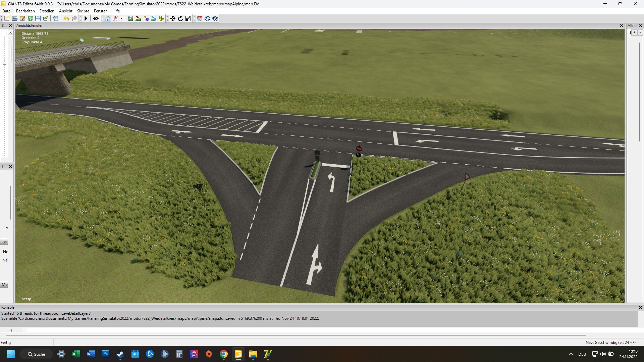Select the Move (translate) tool

[172, 18]
